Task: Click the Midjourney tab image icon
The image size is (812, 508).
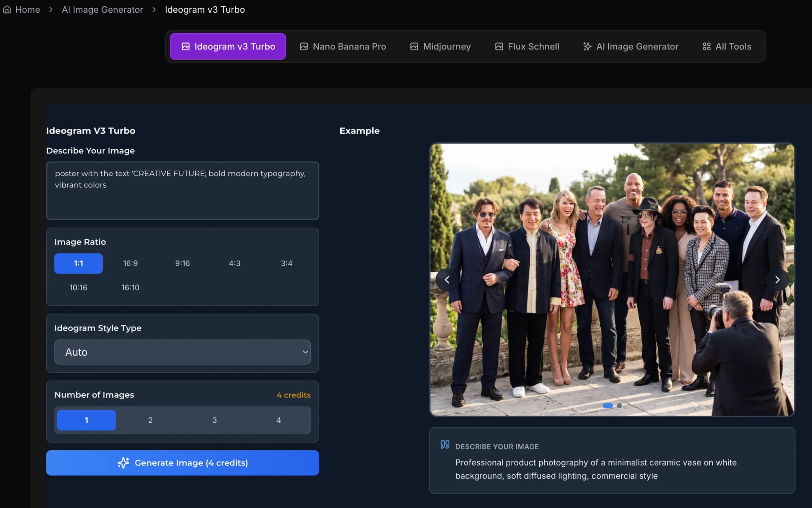Action: pyautogui.click(x=414, y=46)
